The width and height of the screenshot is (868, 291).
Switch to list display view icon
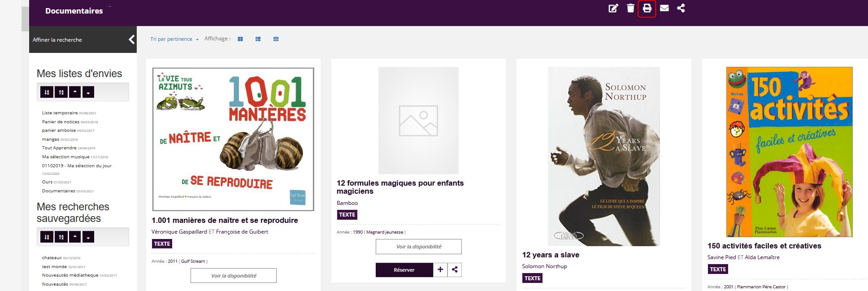(258, 39)
